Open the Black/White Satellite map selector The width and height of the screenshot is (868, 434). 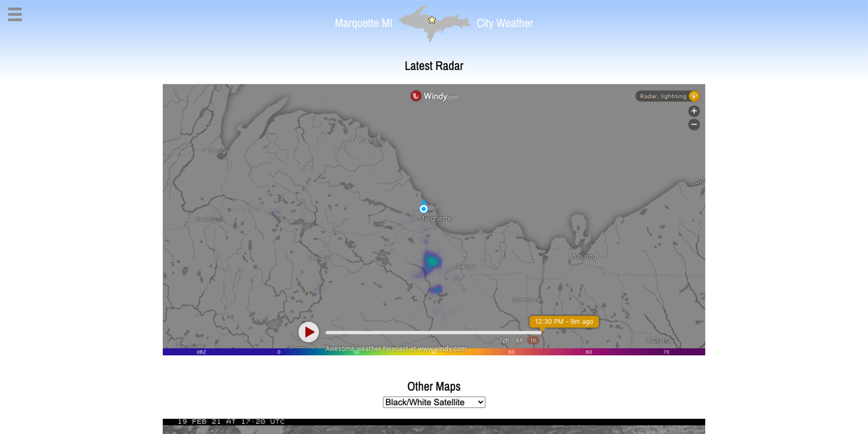(x=433, y=402)
